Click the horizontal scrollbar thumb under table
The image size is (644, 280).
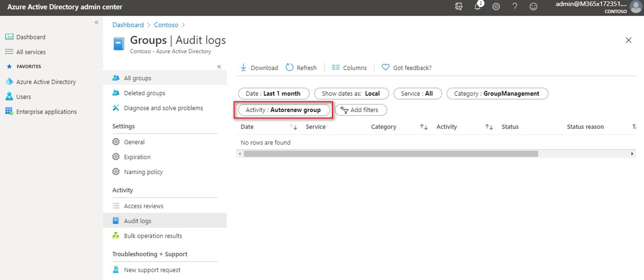pyautogui.click(x=391, y=154)
